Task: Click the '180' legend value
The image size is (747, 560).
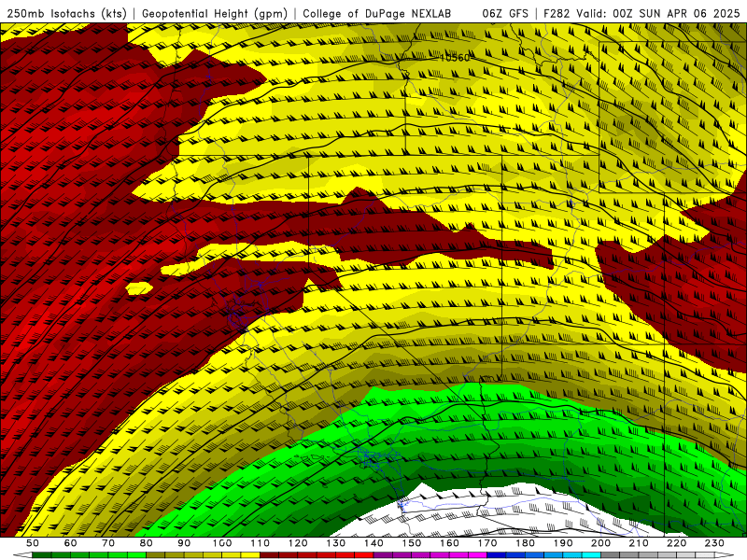Action: [x=525, y=543]
